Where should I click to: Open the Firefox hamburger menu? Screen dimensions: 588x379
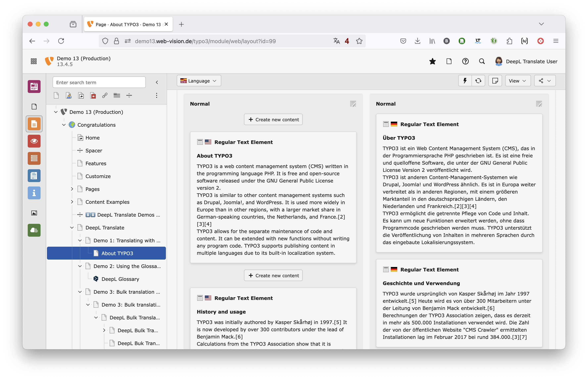point(555,41)
